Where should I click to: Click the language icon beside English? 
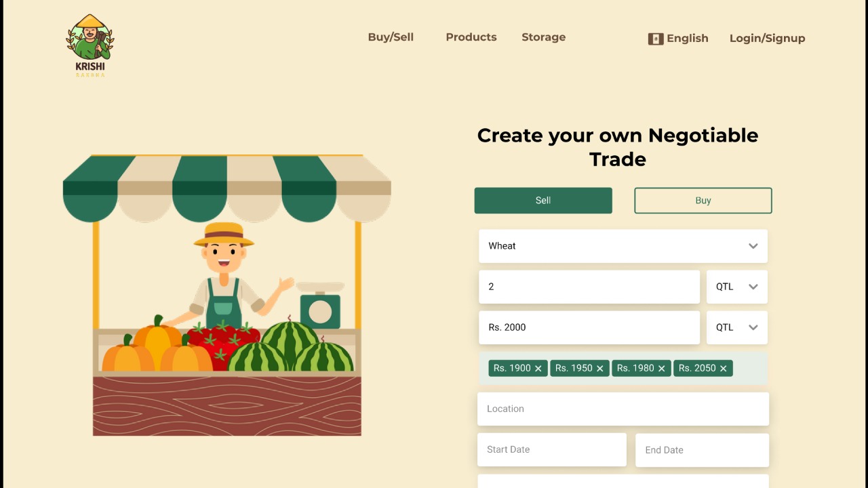coord(656,39)
